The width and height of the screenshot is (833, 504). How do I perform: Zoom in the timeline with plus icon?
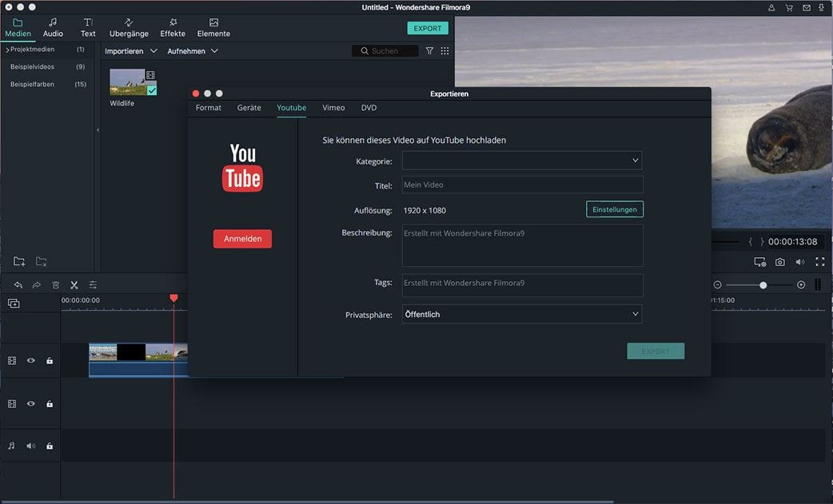[801, 285]
